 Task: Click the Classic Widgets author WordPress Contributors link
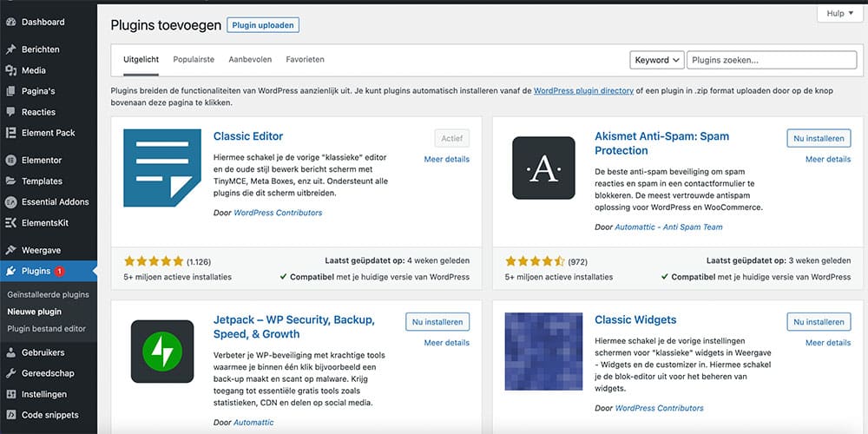(x=660, y=408)
